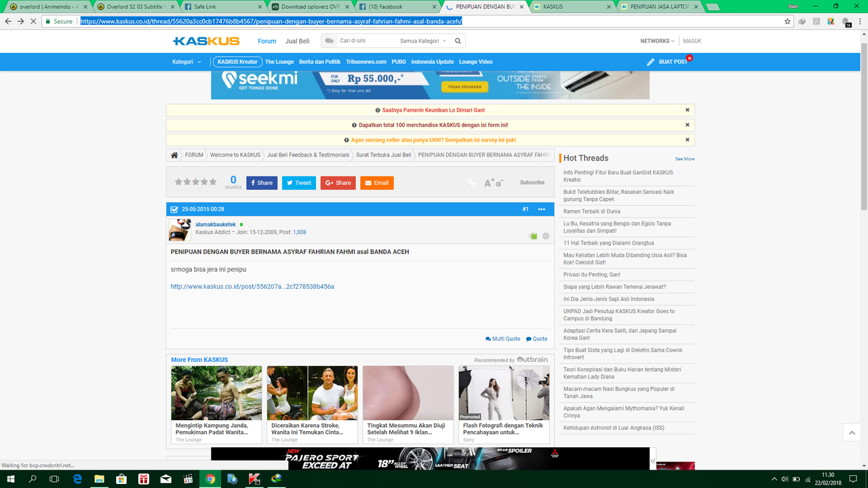
Task: Click the bookmark star in address bar
Action: click(787, 22)
